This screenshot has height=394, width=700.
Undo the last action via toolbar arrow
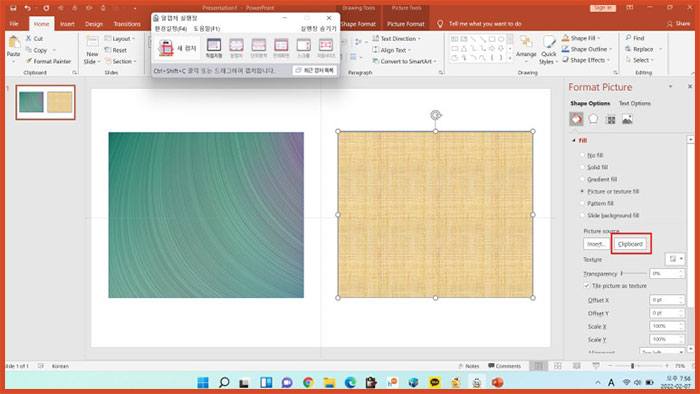pyautogui.click(x=28, y=8)
